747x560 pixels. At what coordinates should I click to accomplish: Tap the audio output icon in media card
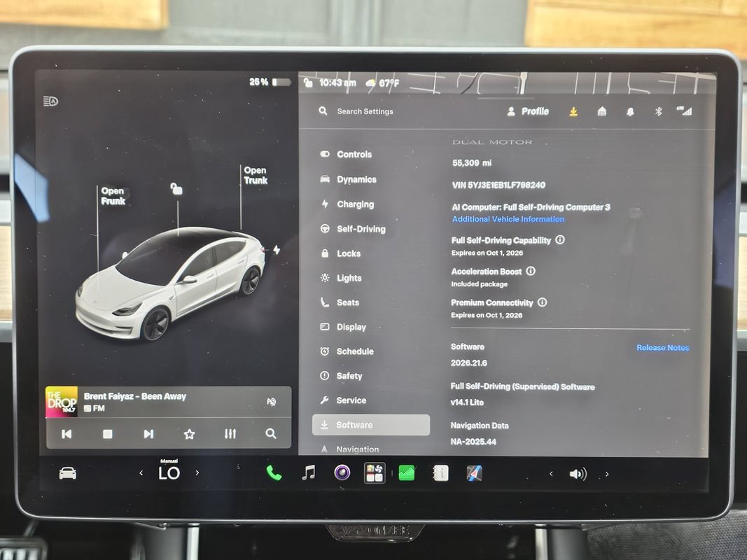point(271,402)
